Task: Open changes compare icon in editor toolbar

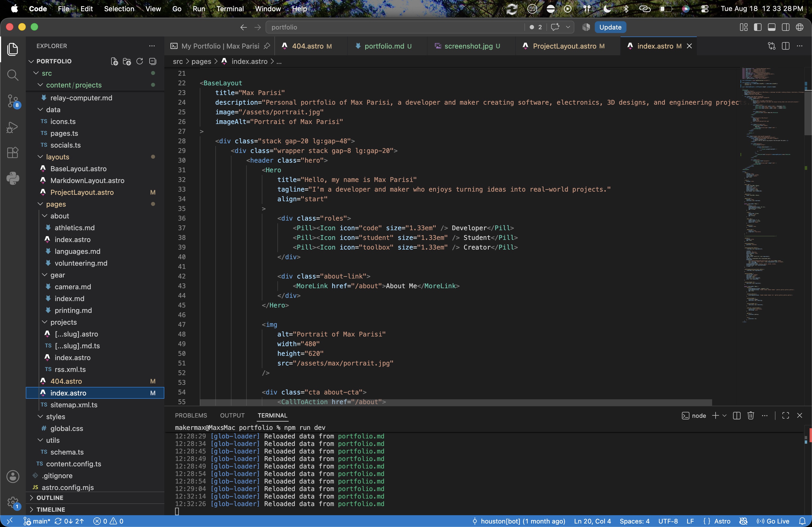Action: (771, 46)
